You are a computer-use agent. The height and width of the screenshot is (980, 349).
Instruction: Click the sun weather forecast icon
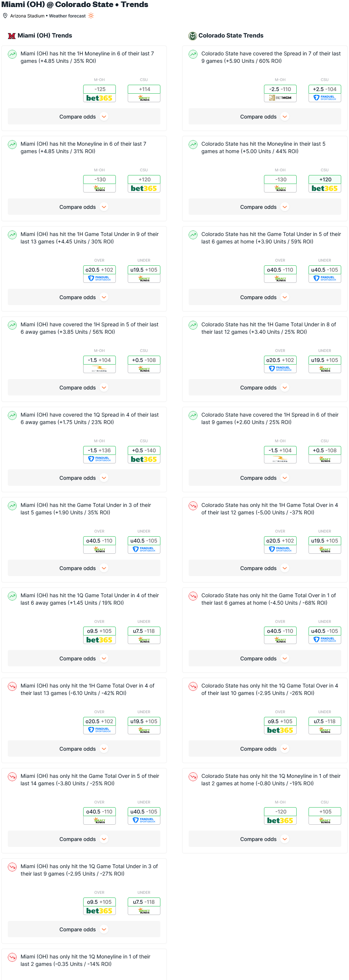coord(91,16)
